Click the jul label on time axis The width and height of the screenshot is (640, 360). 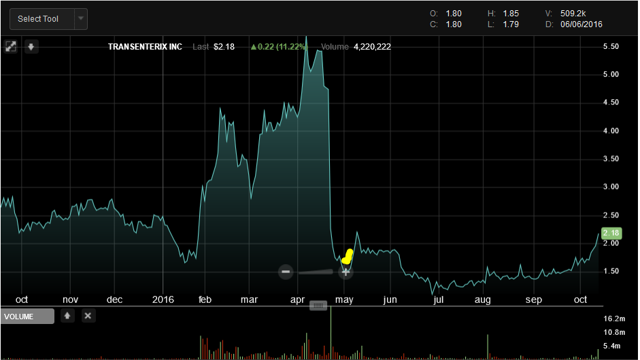pos(438,300)
